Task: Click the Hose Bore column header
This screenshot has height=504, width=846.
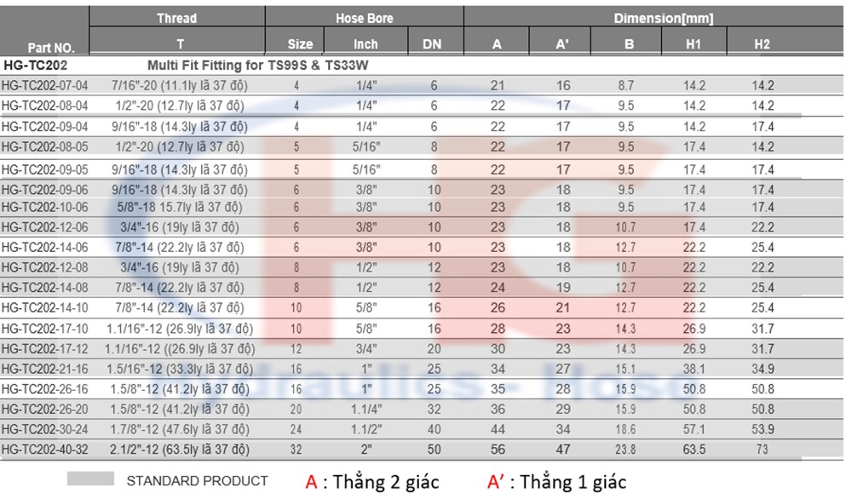Action: pos(364,18)
